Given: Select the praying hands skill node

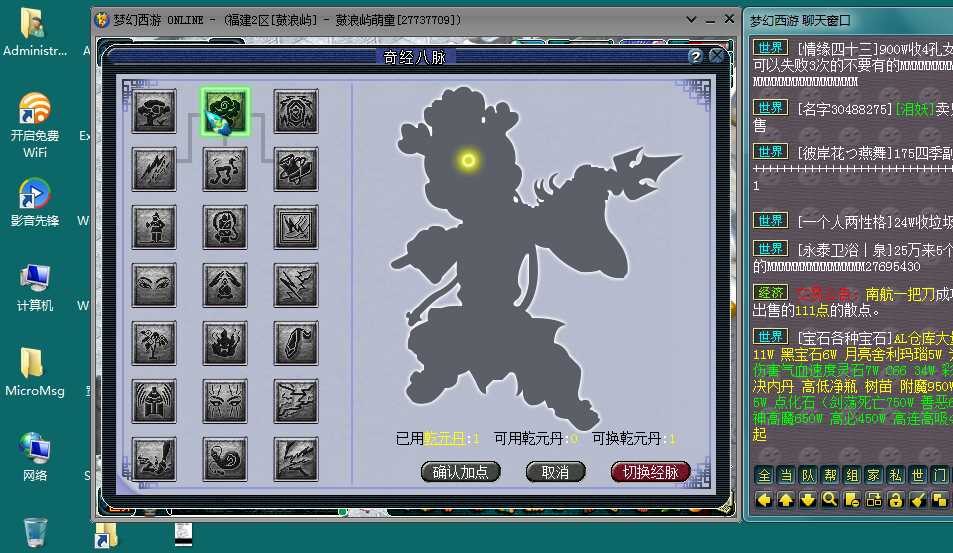Looking at the screenshot, I should tap(225, 285).
